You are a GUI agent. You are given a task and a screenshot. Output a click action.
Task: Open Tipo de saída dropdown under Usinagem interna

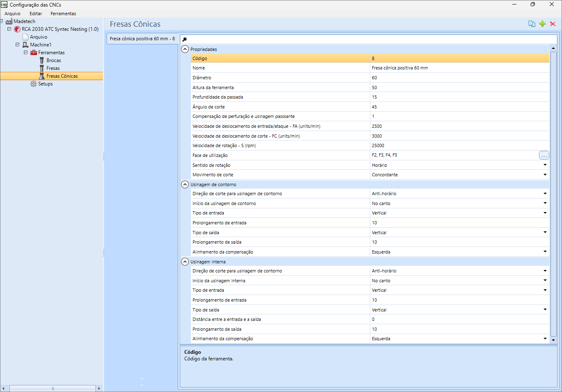(545, 310)
